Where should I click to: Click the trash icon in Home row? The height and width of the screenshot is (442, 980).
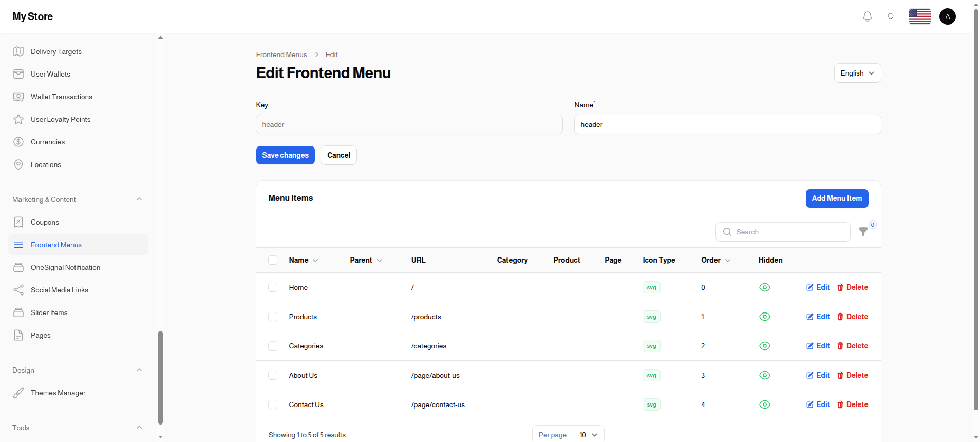[840, 287]
